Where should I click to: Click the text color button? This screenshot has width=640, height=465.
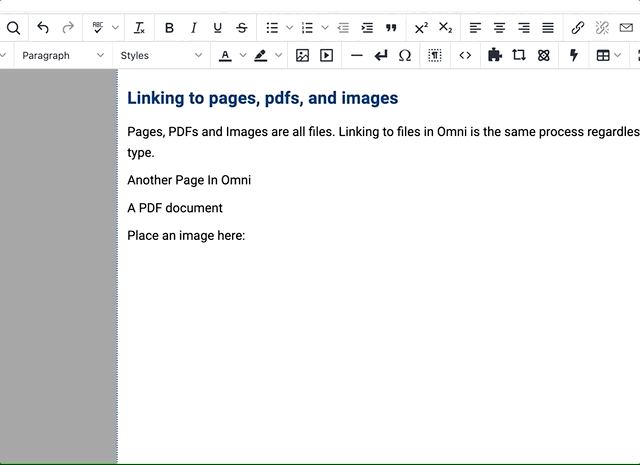[226, 56]
